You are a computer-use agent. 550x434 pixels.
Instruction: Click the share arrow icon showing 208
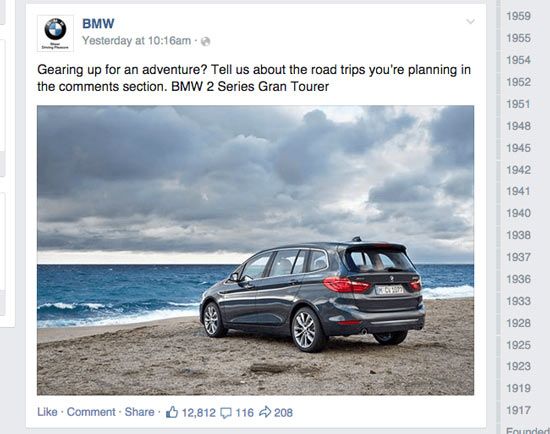click(x=265, y=412)
